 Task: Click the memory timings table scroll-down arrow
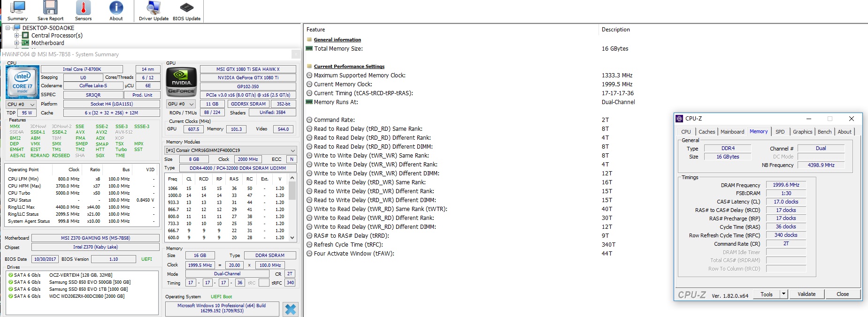click(x=292, y=237)
